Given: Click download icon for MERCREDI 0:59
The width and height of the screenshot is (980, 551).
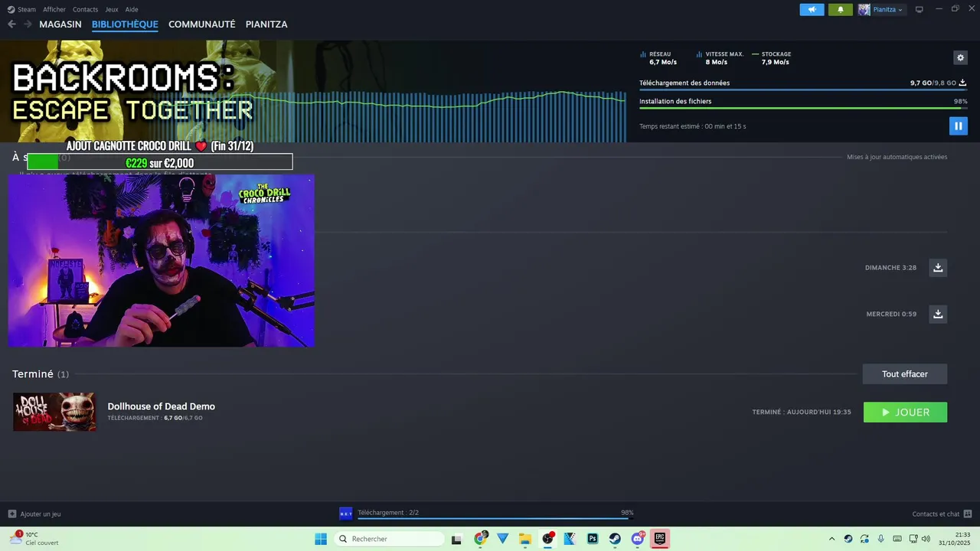Looking at the screenshot, I should [x=938, y=314].
